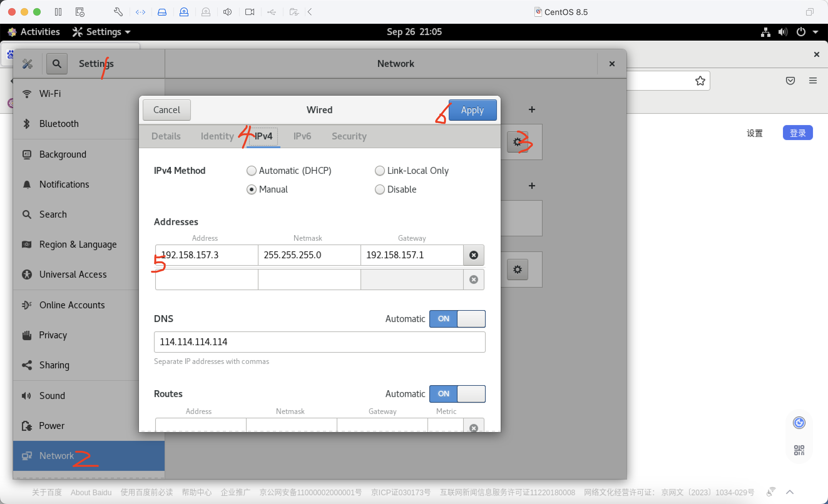
Task: Select Manual IPv4 method radio button
Action: 251,189
